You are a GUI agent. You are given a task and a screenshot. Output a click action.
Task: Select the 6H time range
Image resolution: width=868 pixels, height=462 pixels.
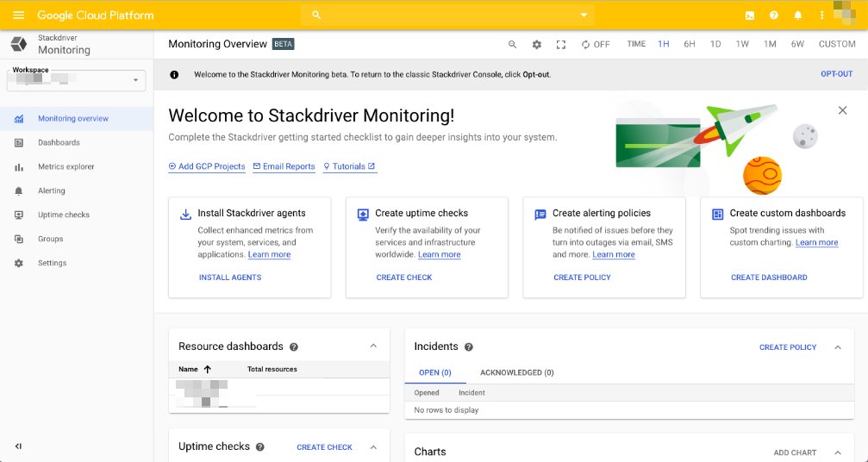(690, 44)
